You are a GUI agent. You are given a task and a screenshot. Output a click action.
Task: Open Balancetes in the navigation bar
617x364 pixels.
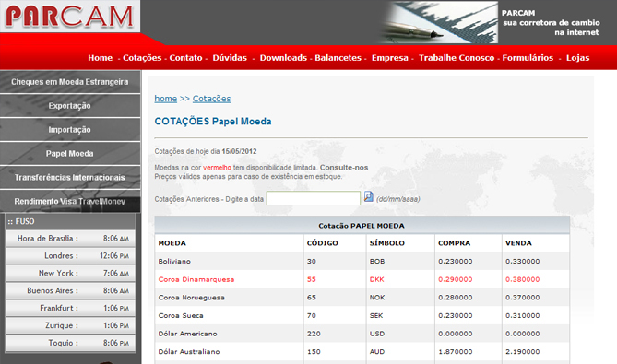tap(338, 58)
